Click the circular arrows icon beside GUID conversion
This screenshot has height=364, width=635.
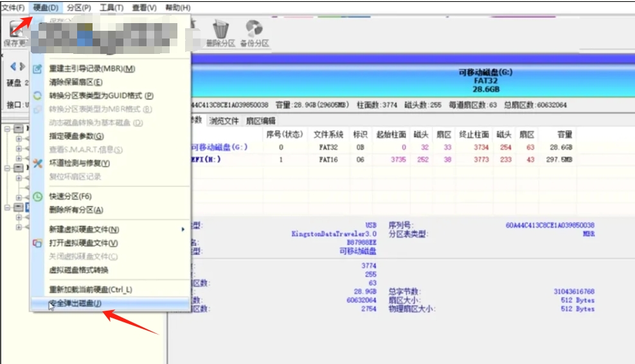[x=37, y=96]
